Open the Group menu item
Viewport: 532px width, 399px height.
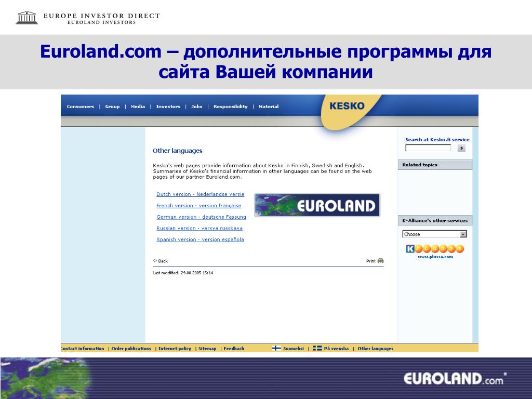point(112,107)
